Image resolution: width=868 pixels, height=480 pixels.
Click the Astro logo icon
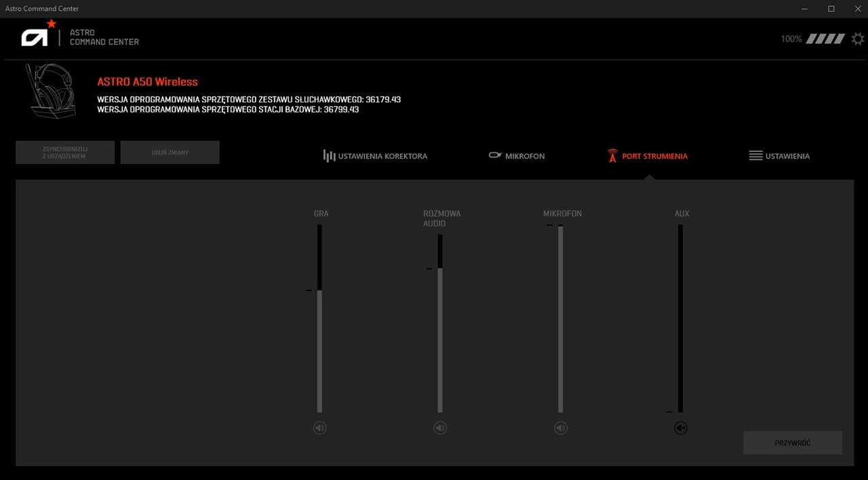(37, 35)
